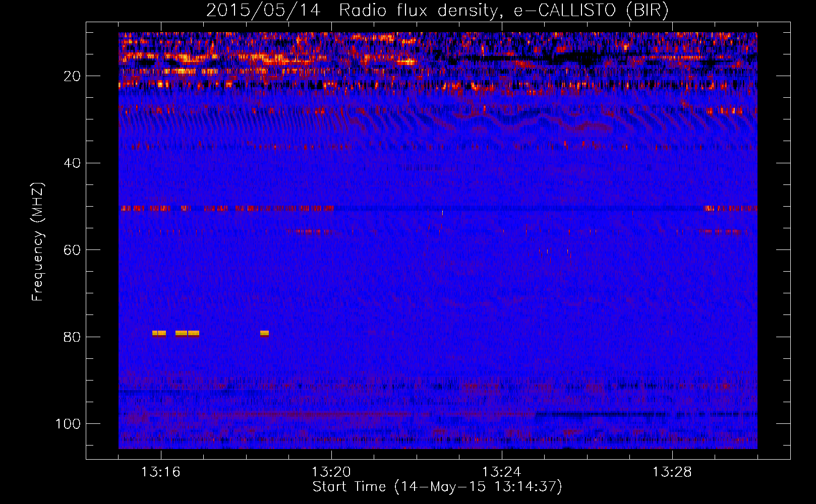Screen dimensions: 816x504
Task: Click the '80' frequency tick label
Action: (72, 337)
